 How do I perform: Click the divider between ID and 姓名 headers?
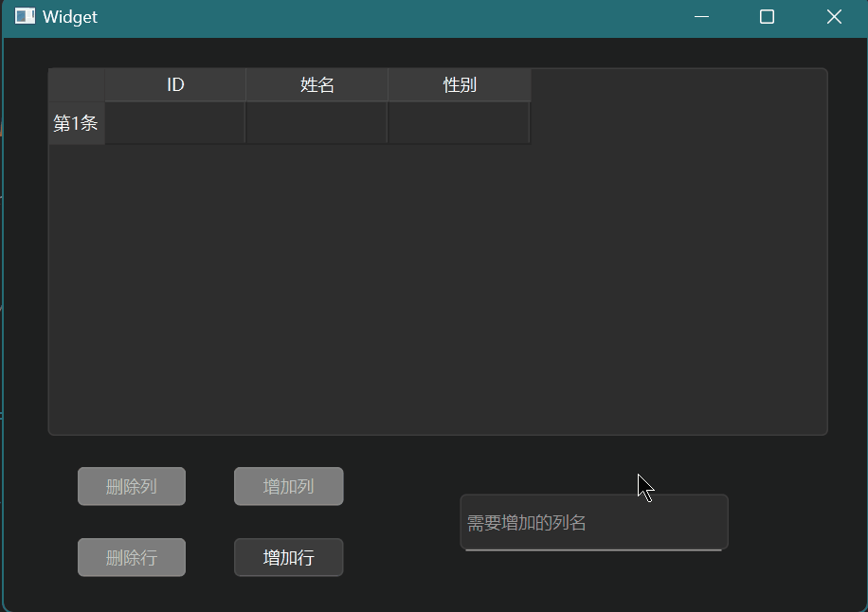coord(246,85)
